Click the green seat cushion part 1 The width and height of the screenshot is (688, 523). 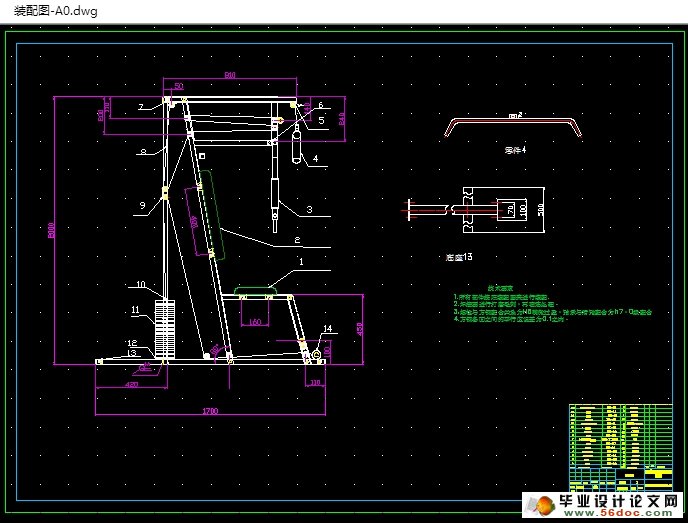[x=255, y=292]
